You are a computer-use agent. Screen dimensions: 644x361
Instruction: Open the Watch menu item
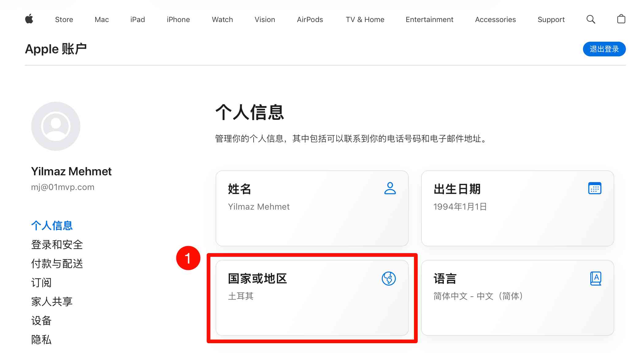tap(222, 20)
